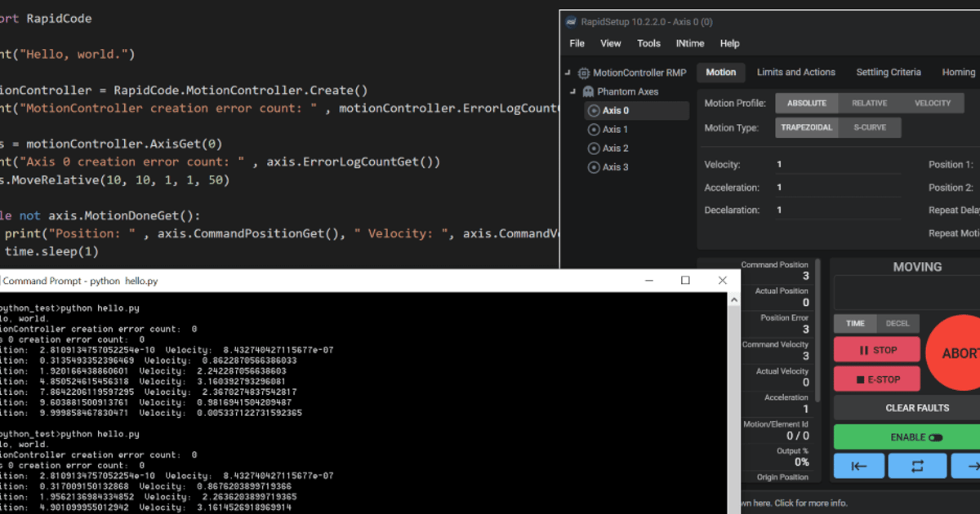Select Axis 3 label in the tree
Viewport: 980px width, 514px height.
tap(615, 166)
